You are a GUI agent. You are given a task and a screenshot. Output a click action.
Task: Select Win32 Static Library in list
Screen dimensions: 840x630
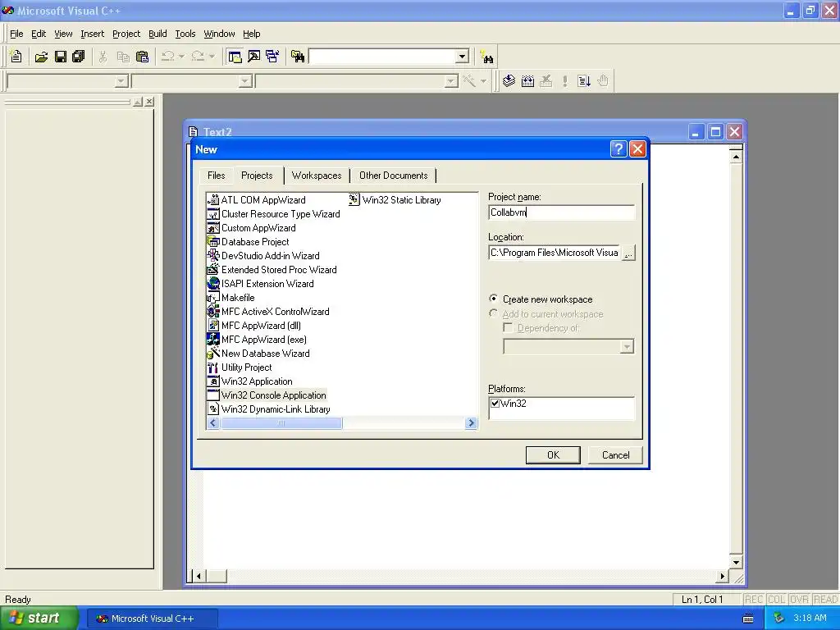395,200
